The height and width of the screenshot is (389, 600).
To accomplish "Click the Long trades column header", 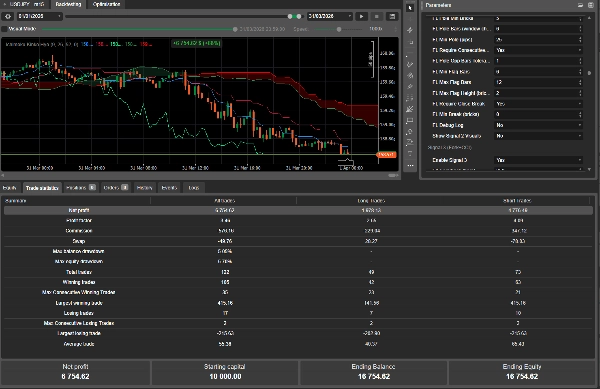I will coord(371,200).
